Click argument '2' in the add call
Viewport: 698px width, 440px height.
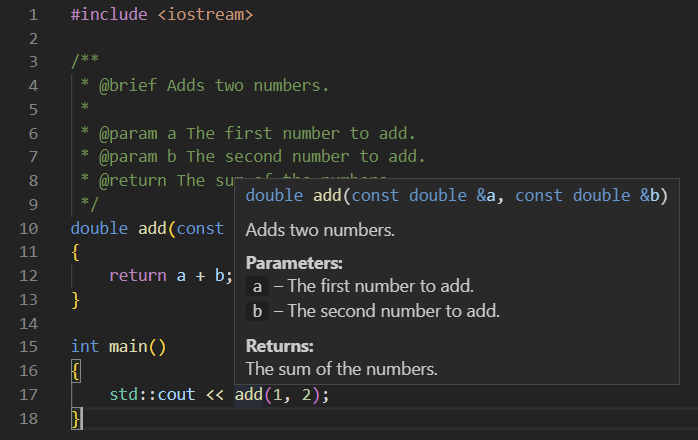coord(306,395)
